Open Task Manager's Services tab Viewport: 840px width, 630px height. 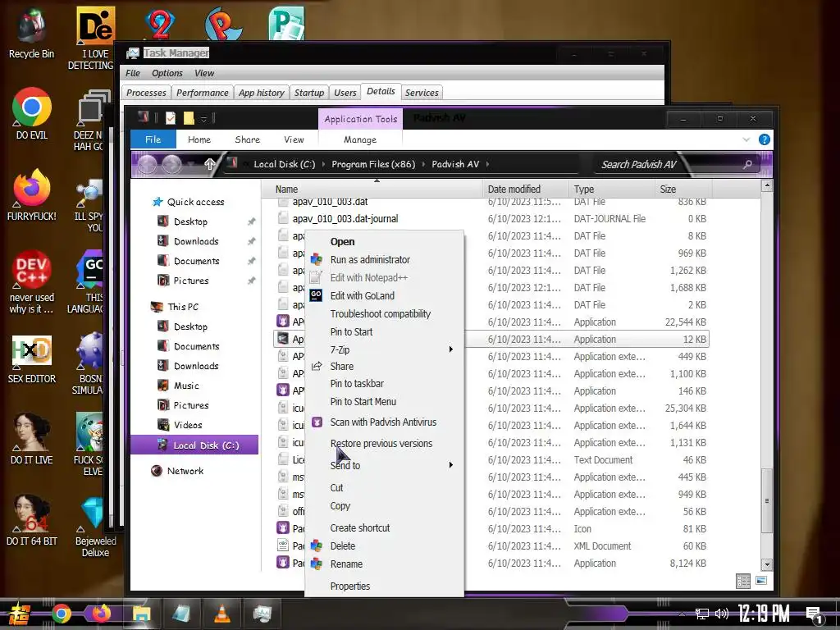point(422,93)
